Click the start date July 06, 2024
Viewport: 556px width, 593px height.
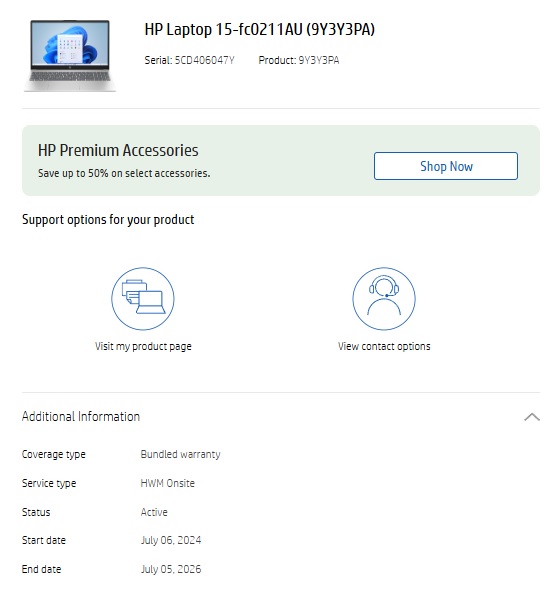(x=171, y=540)
